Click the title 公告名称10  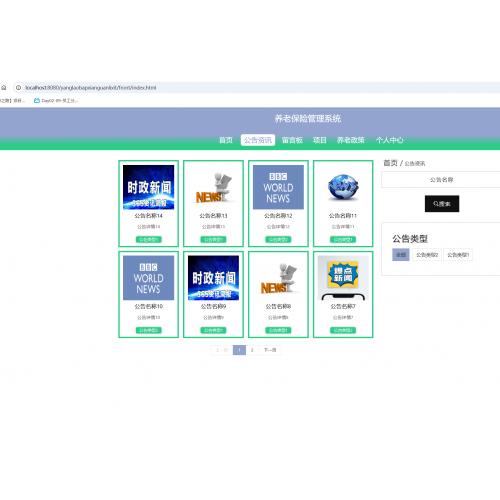149,306
